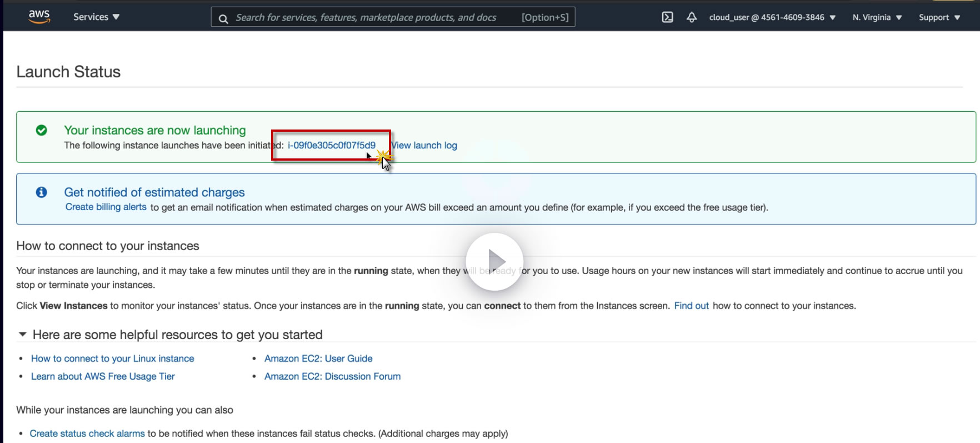Image resolution: width=980 pixels, height=443 pixels.
Task: Open instance link i-09f0e305c0f07f5d9
Action: (331, 146)
